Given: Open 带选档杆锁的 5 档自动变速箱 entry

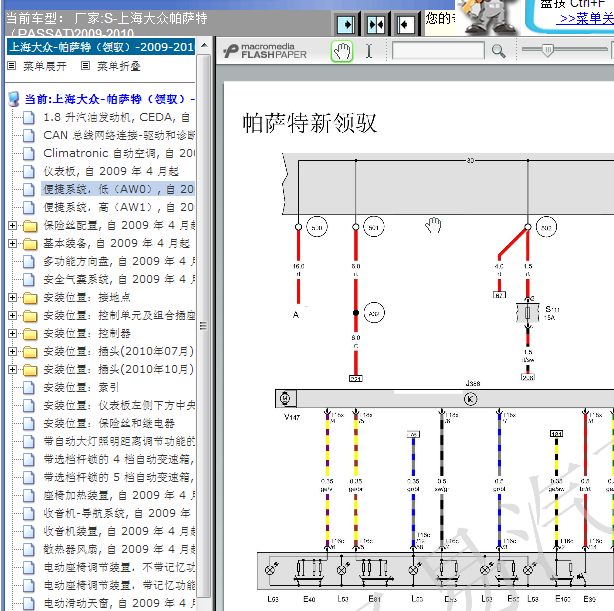Looking at the screenshot, I should [x=119, y=477].
